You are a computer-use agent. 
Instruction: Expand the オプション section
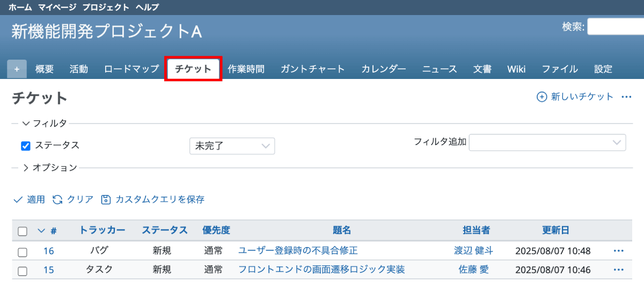[x=26, y=168]
